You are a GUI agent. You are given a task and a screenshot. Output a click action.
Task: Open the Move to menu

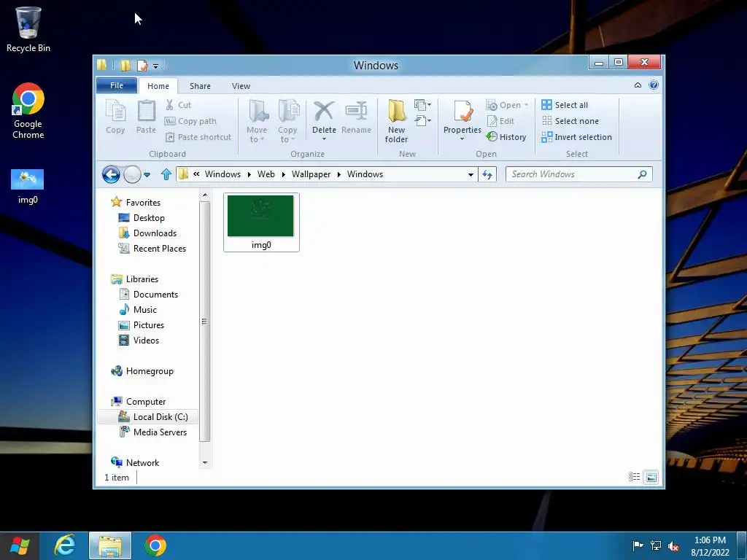coord(258,122)
